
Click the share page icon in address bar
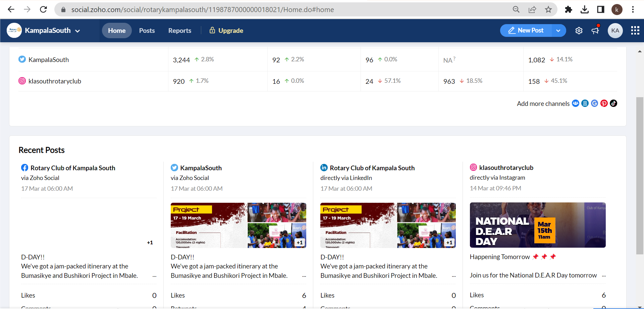click(x=532, y=9)
